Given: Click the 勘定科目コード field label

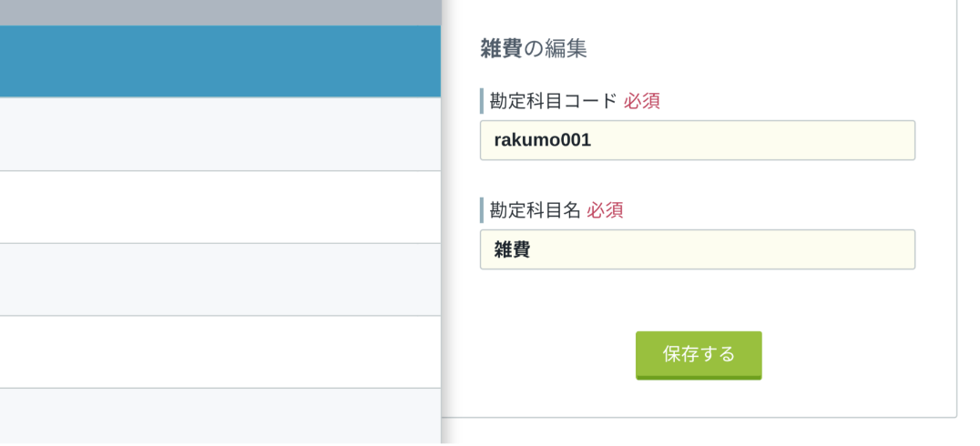Looking at the screenshot, I should (x=553, y=101).
